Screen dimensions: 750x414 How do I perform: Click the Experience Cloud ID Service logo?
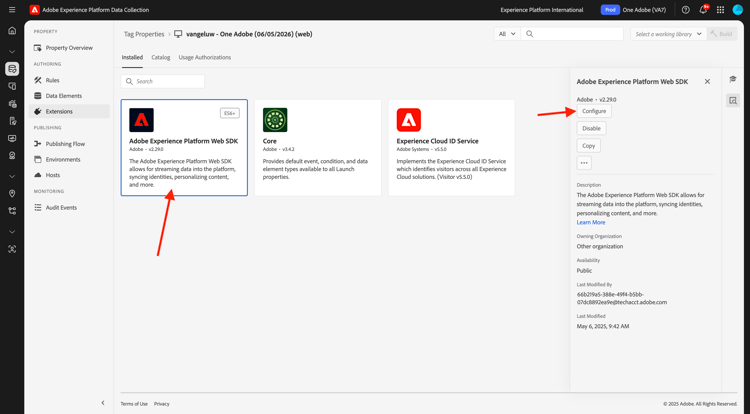[408, 120]
